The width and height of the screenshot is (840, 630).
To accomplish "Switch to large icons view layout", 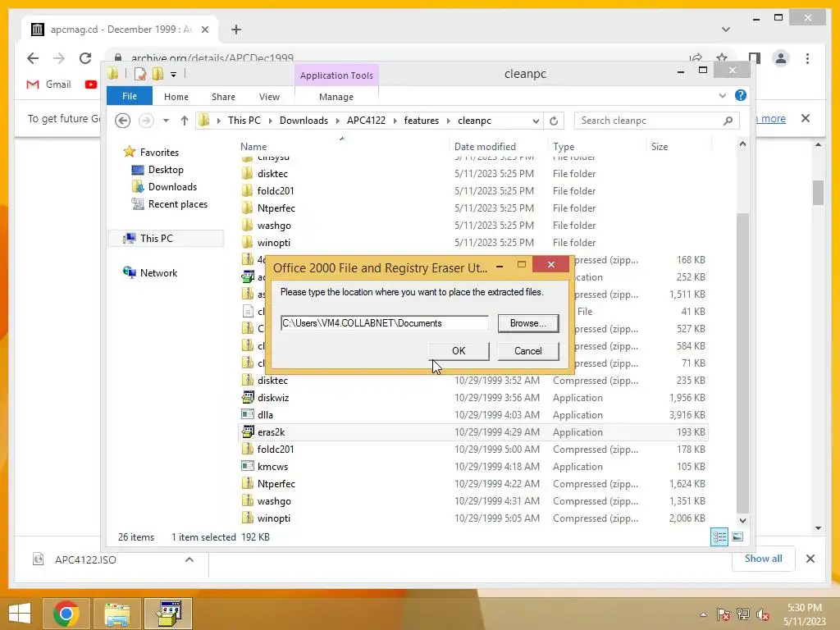I will tap(737, 536).
